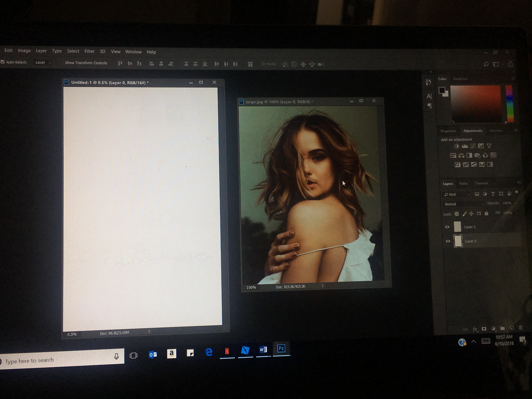532x399 pixels.
Task: Click the foreground color swatch
Action: click(442, 90)
